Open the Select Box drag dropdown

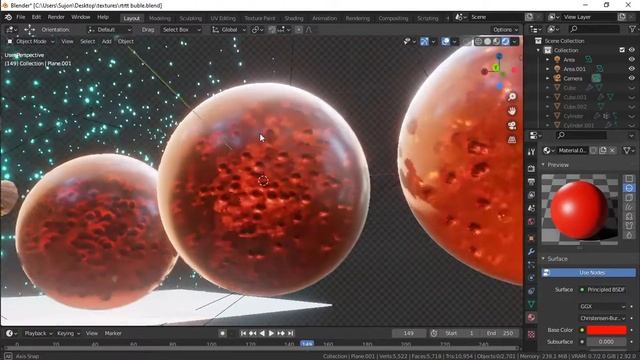(181, 30)
